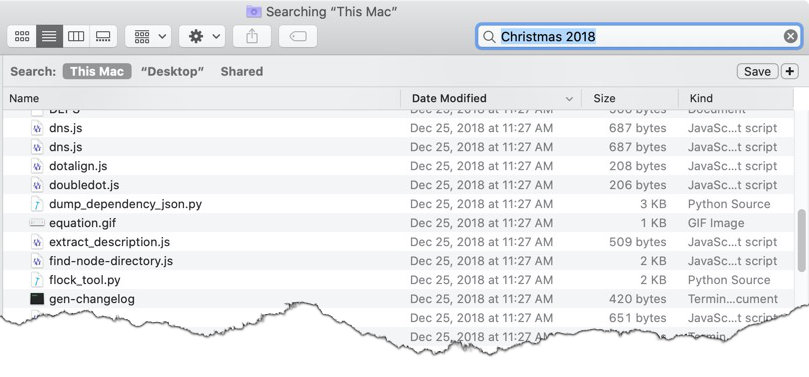
Task: Click the Edit Tags toolbar button
Action: [x=298, y=37]
